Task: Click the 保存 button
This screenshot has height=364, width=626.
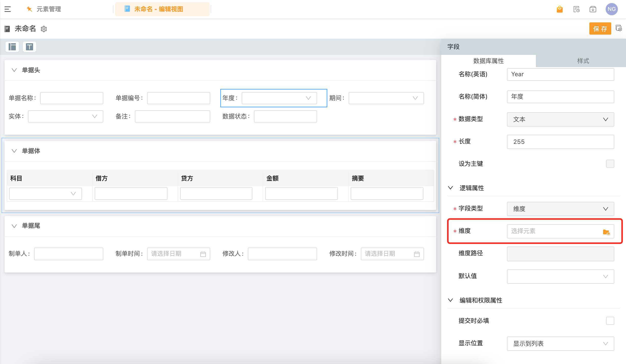Action: click(600, 29)
